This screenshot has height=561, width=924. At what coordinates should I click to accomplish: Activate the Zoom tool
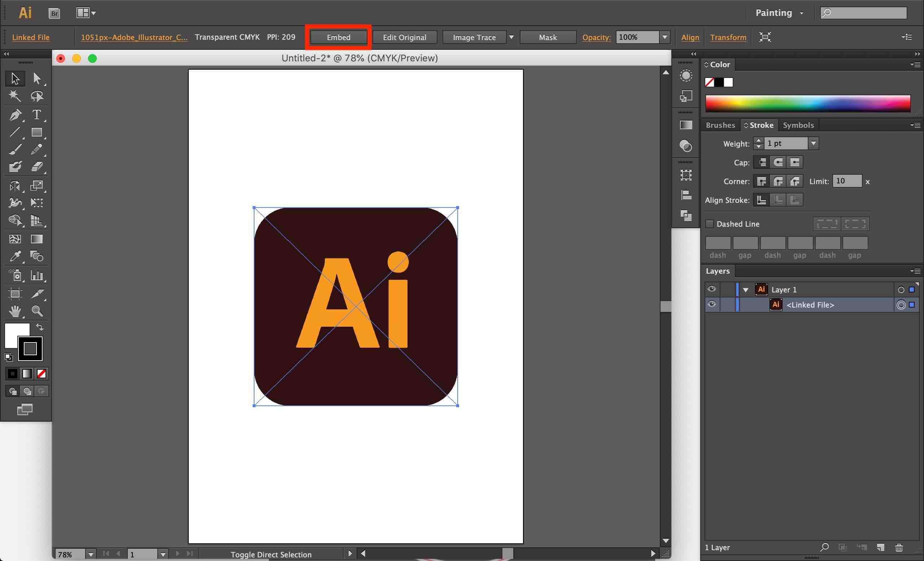pos(37,311)
